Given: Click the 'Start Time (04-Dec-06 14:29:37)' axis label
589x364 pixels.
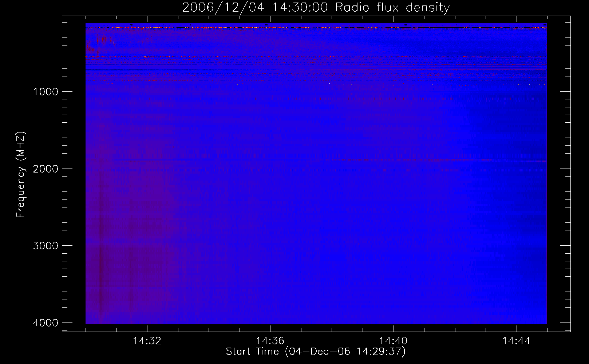Looking at the screenshot, I should pyautogui.click(x=316, y=352).
